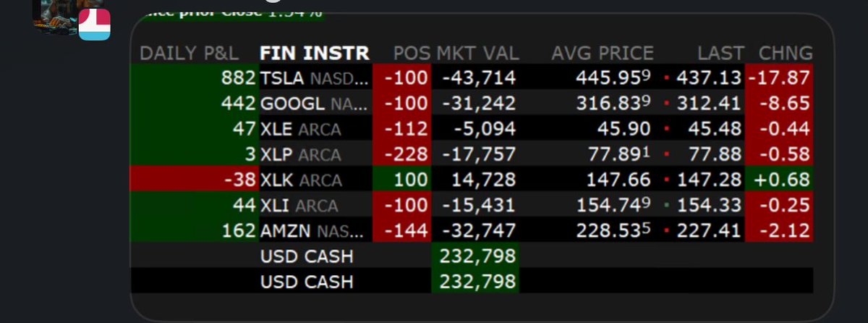868x323 pixels.
Task: Click GOOGL average price 316.83
Action: click(x=615, y=103)
